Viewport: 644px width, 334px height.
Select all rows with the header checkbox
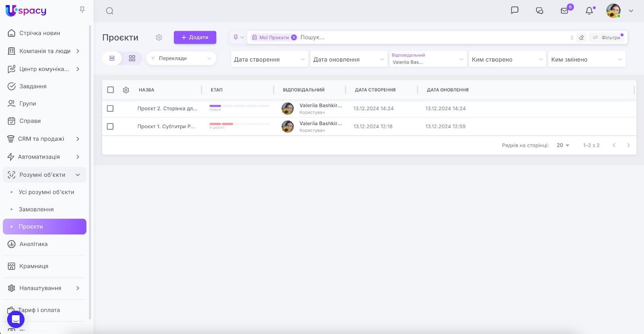[x=111, y=90]
